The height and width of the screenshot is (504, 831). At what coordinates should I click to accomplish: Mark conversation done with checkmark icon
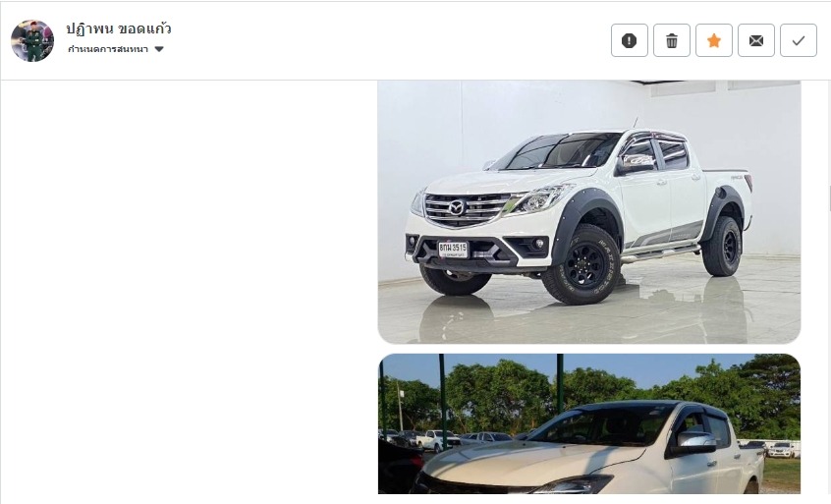point(799,40)
